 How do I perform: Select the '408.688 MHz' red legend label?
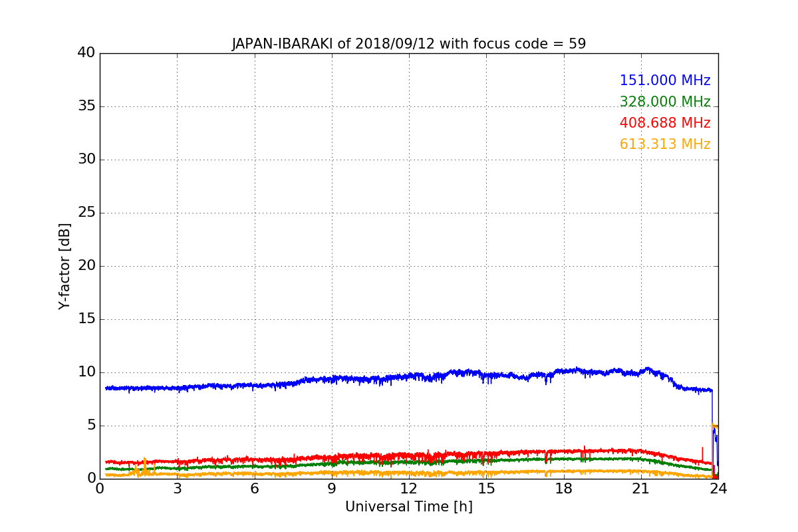click(x=665, y=123)
